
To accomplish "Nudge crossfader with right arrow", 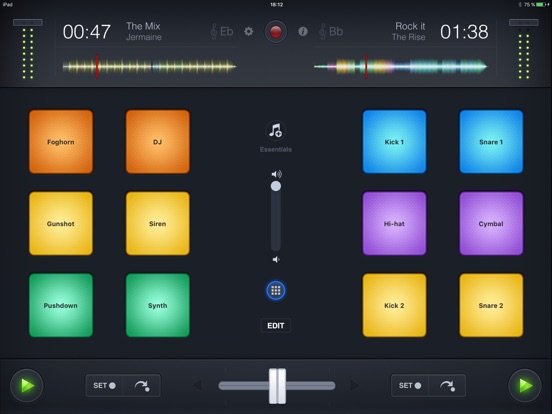I will tap(355, 385).
